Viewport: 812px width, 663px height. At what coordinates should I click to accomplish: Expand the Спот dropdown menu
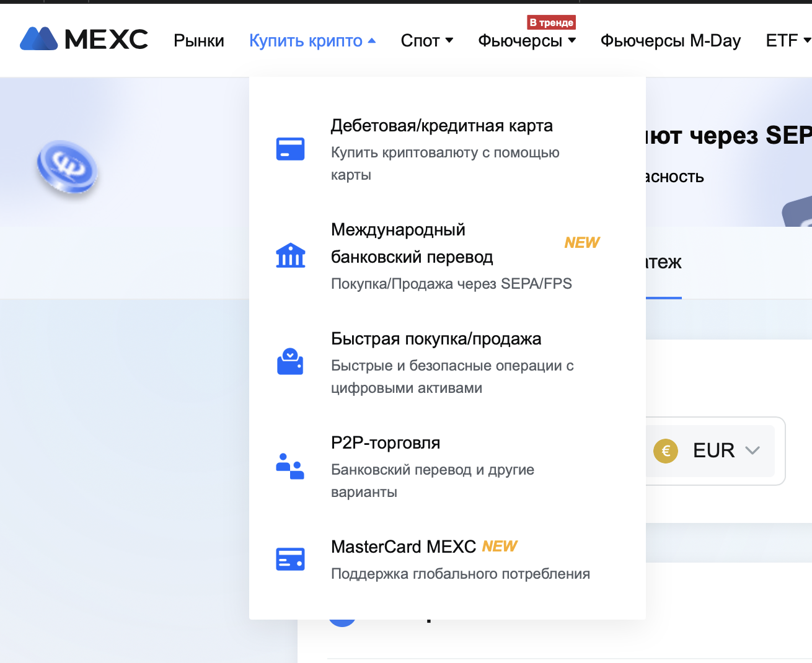pyautogui.click(x=426, y=41)
